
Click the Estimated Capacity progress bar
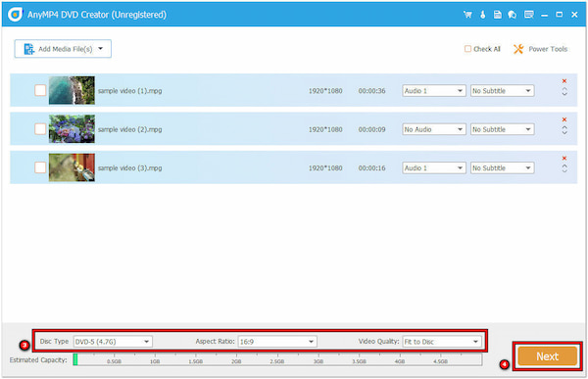tap(277, 359)
